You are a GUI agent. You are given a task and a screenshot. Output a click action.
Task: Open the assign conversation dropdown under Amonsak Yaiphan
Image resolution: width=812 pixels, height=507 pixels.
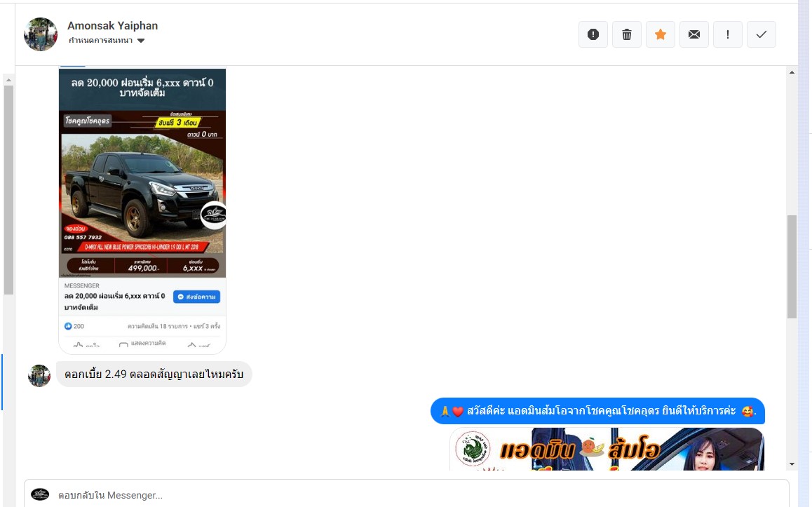[107, 41]
